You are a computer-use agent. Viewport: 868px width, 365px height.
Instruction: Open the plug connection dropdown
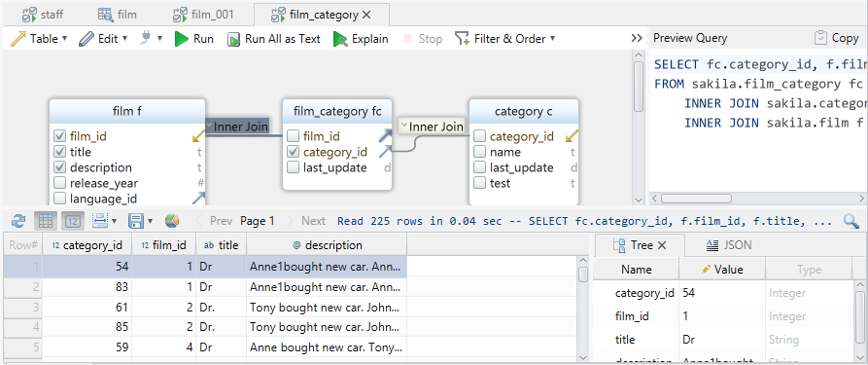coord(152,39)
